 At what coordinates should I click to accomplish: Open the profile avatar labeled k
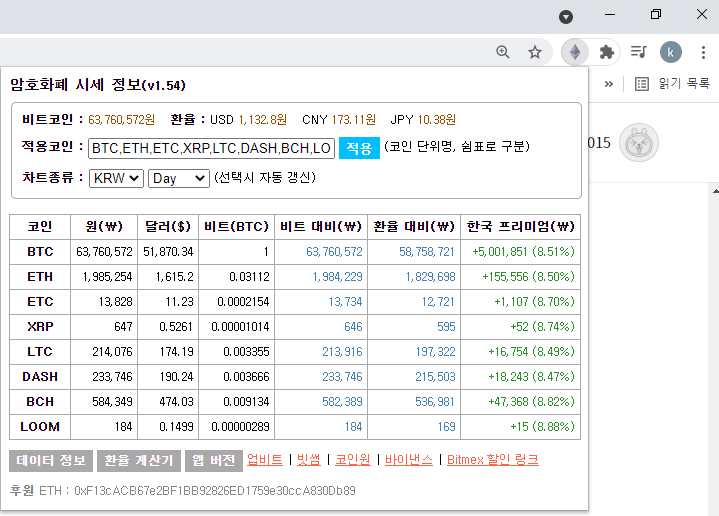coord(670,52)
